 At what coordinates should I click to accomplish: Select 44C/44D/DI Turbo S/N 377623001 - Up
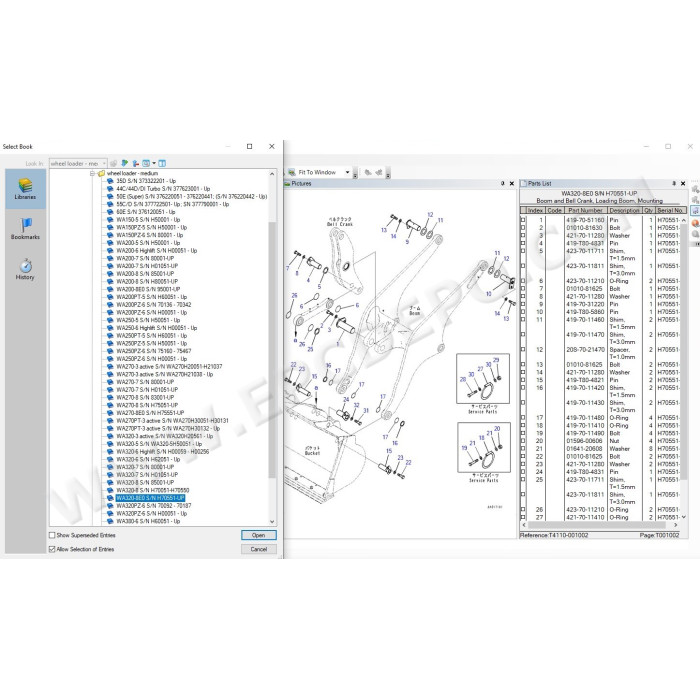163,189
